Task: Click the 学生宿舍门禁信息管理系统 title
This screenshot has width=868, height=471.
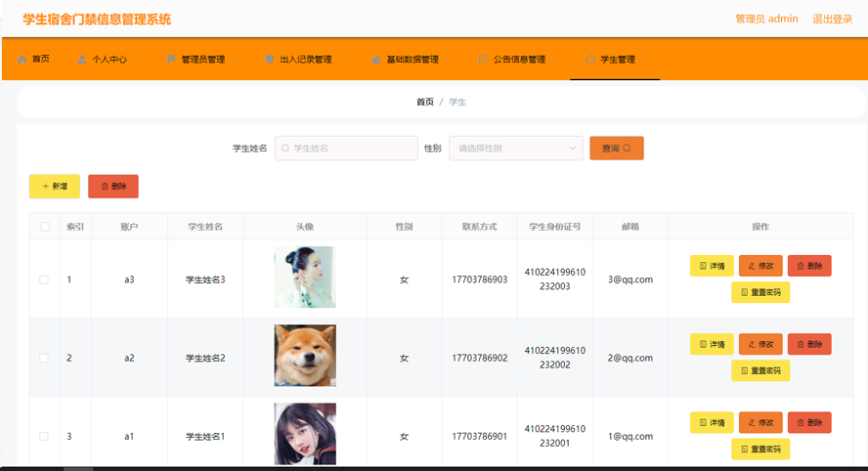Action: click(x=97, y=20)
